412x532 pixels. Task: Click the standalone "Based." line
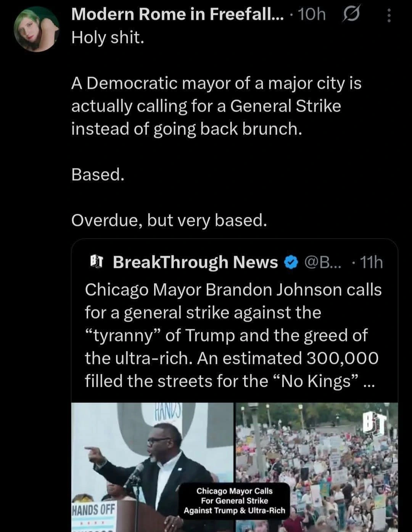click(x=98, y=174)
